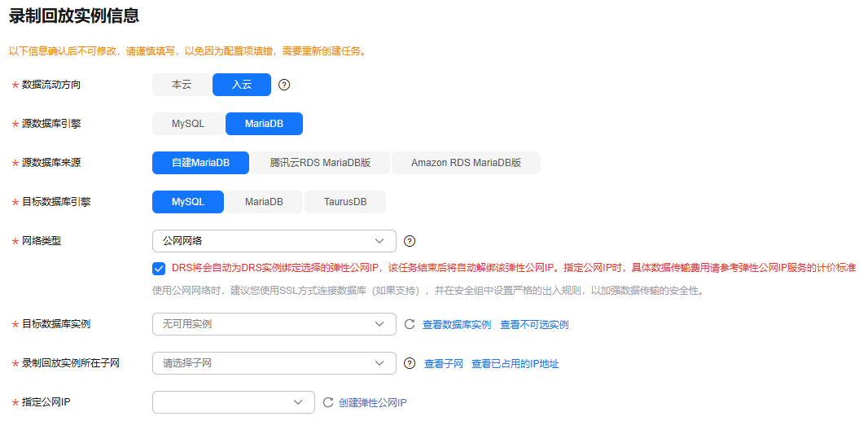The height and width of the screenshot is (421, 868).
Task: Open the 请选择子网 subnet dropdown
Action: click(274, 363)
